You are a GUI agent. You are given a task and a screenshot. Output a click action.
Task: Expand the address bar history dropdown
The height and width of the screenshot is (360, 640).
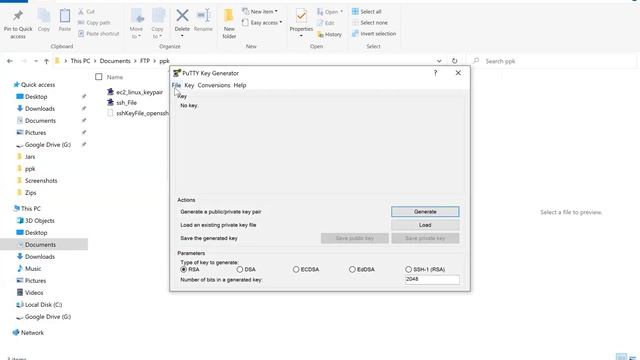pos(439,61)
